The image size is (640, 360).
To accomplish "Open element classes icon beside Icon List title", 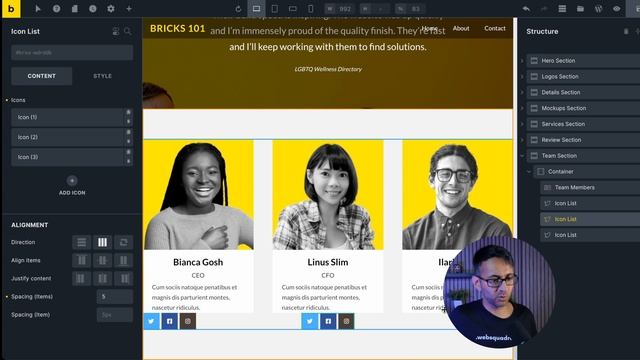I will point(116,31).
